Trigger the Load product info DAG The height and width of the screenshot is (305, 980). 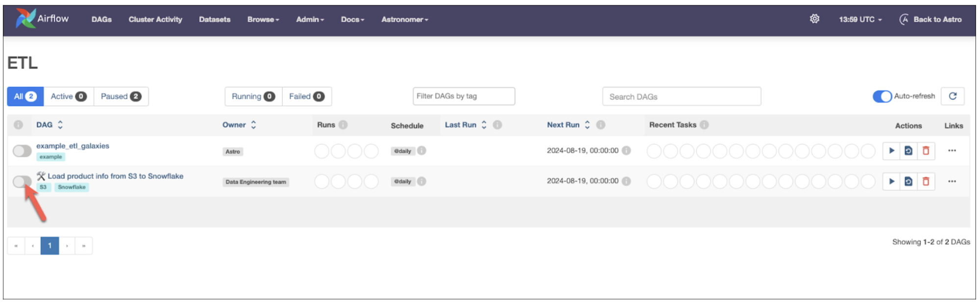click(x=891, y=181)
